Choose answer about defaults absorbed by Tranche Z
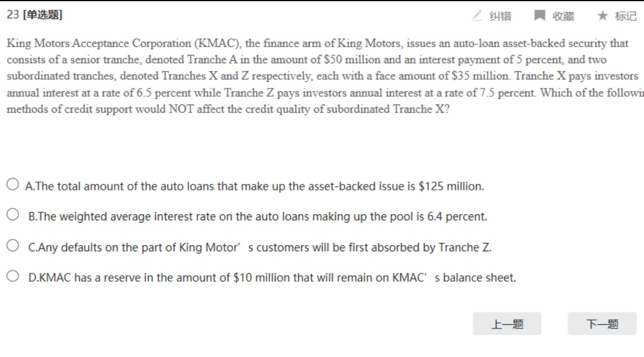 click(x=259, y=247)
